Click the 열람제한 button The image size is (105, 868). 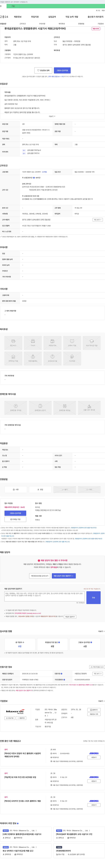point(21,718)
